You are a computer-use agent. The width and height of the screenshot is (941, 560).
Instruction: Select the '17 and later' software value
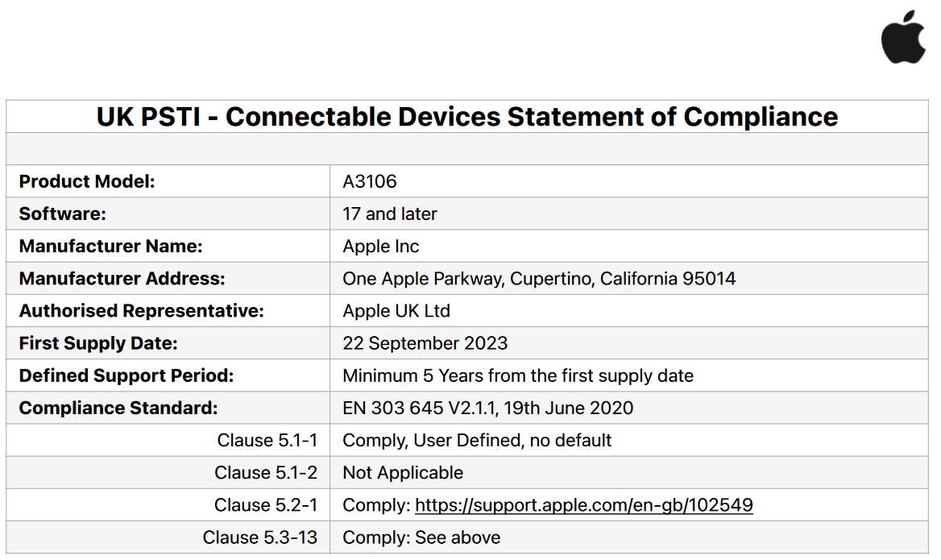pyautogui.click(x=390, y=214)
